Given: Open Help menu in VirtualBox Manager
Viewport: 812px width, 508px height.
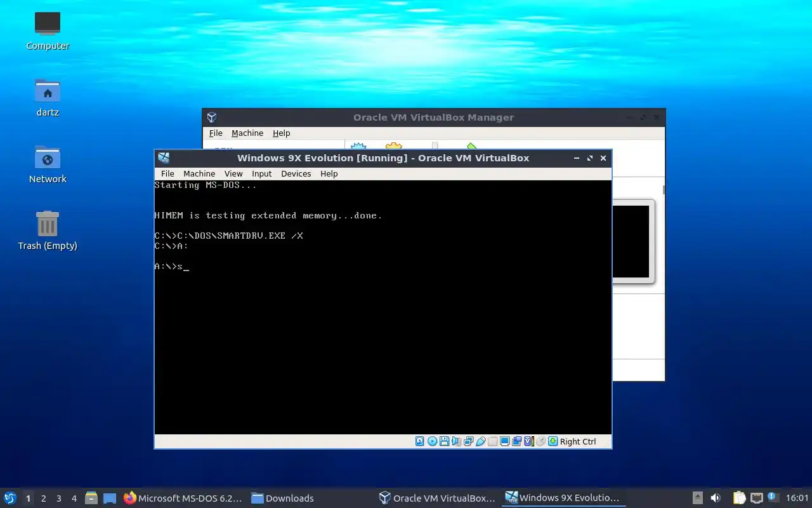Looking at the screenshot, I should (281, 133).
